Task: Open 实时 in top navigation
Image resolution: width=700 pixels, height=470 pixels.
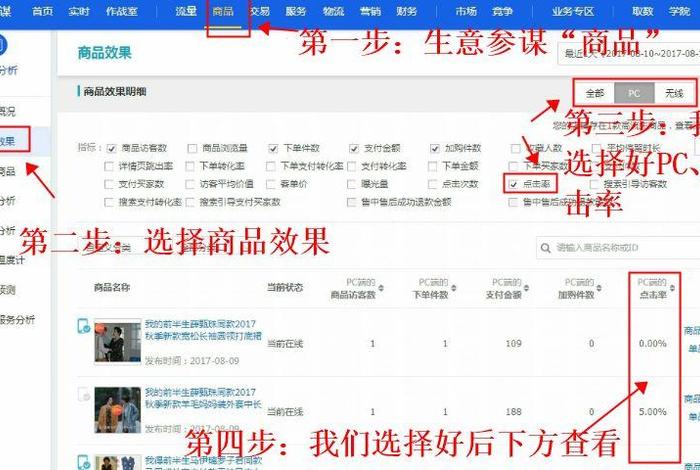Action: point(79,11)
